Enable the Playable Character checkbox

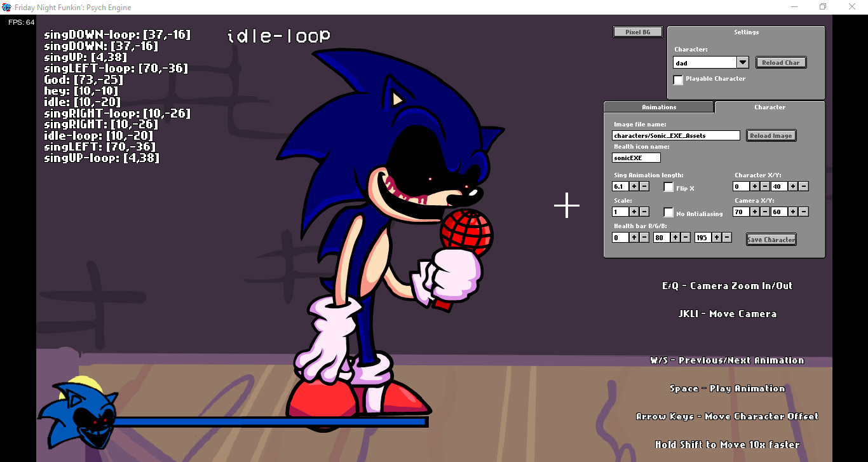click(x=678, y=79)
